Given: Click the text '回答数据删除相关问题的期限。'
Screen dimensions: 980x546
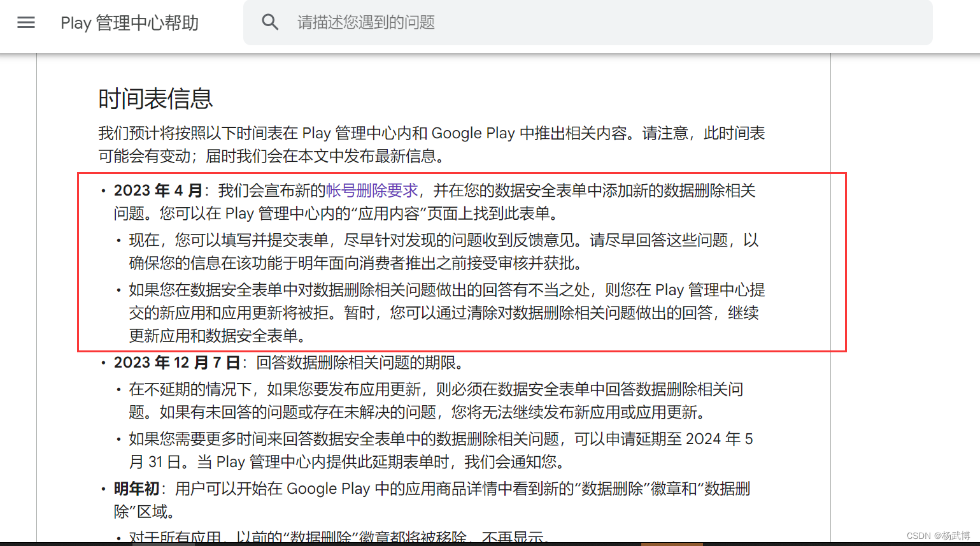Looking at the screenshot, I should coord(360,363).
